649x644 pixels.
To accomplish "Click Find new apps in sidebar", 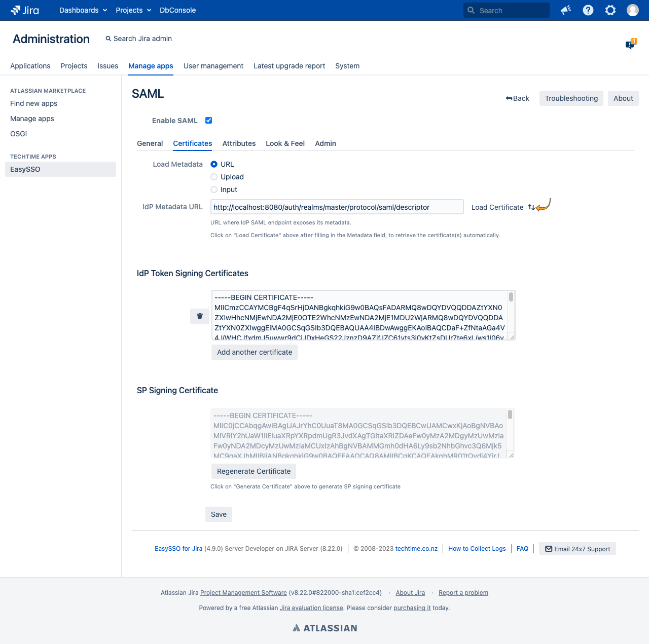I will 34,103.
